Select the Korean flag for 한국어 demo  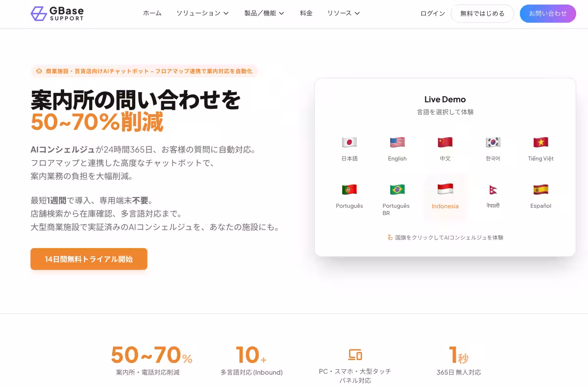pyautogui.click(x=493, y=143)
